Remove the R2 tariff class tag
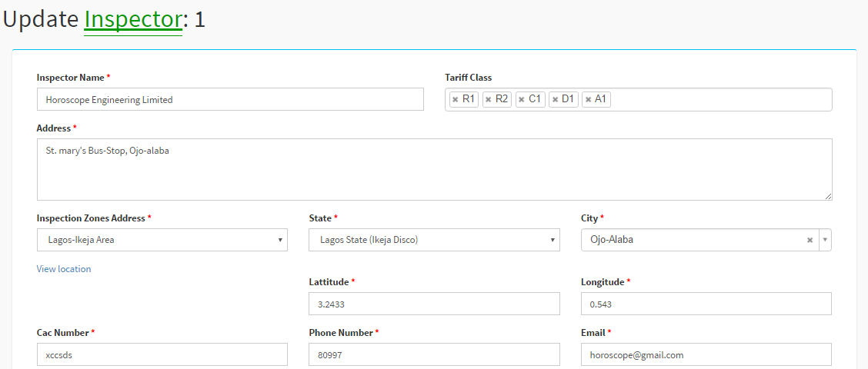 tap(488, 100)
